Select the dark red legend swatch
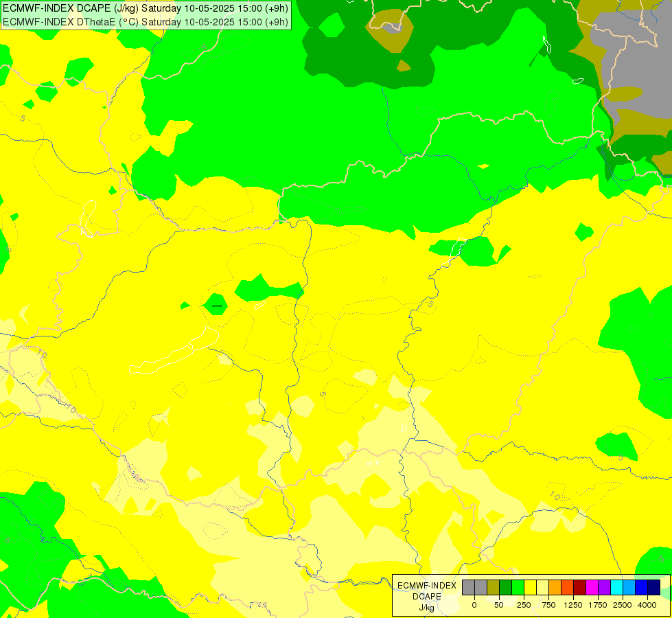 pos(580,588)
